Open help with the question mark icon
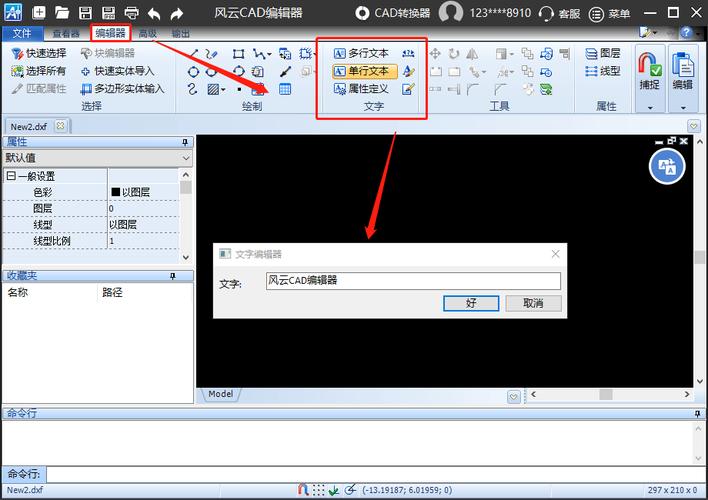Screen dimensions: 708x500 pos(686,33)
